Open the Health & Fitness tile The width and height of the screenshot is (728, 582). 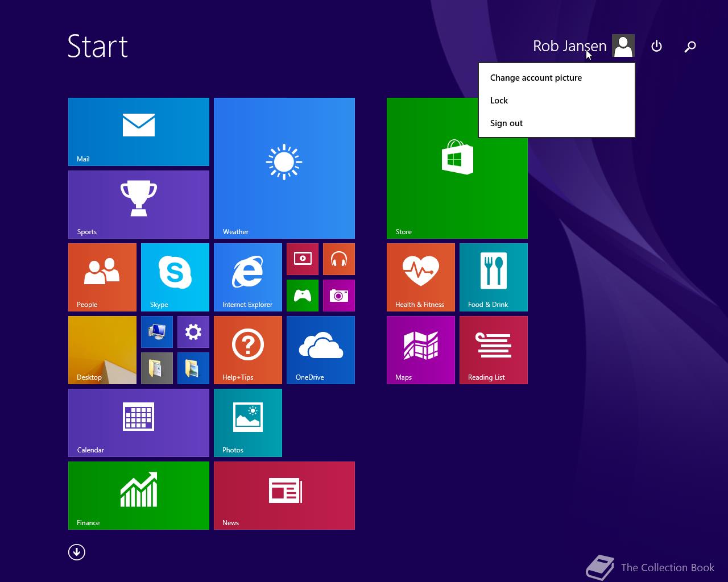421,277
